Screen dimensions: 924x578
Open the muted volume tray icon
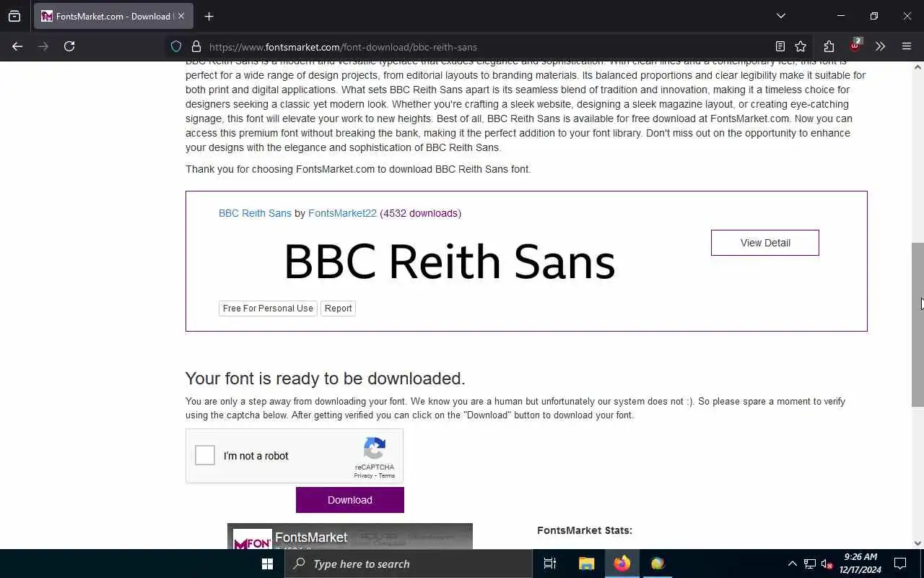pos(827,564)
